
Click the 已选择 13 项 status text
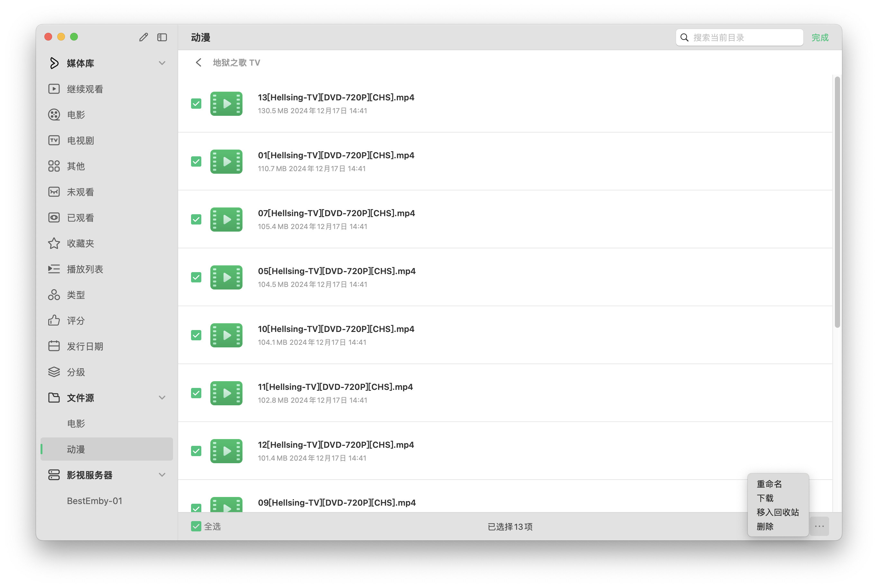[x=510, y=527]
